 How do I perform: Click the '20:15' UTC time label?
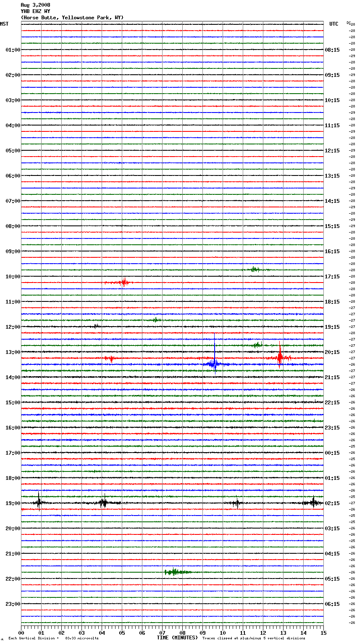coord(332,352)
